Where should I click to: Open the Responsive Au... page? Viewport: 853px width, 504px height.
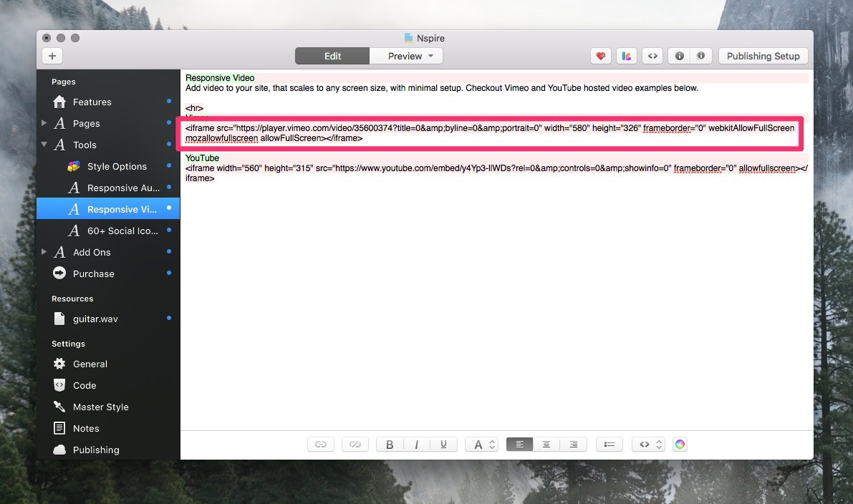tap(108, 188)
